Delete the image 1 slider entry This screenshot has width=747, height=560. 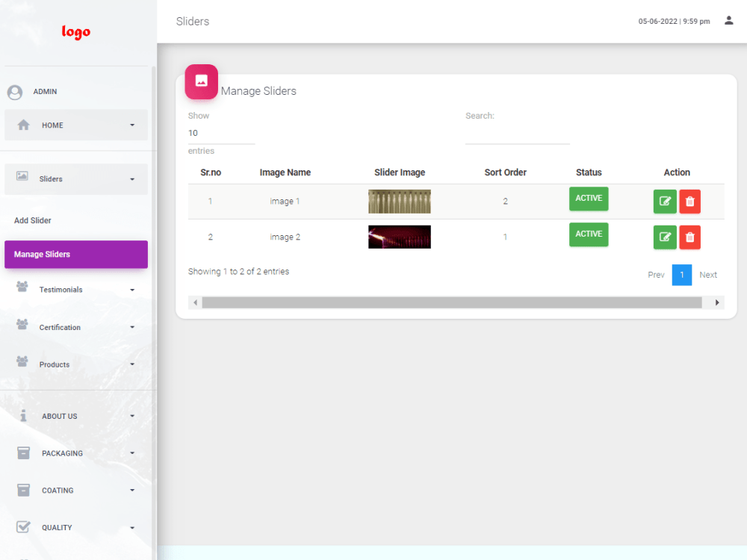[x=689, y=202]
